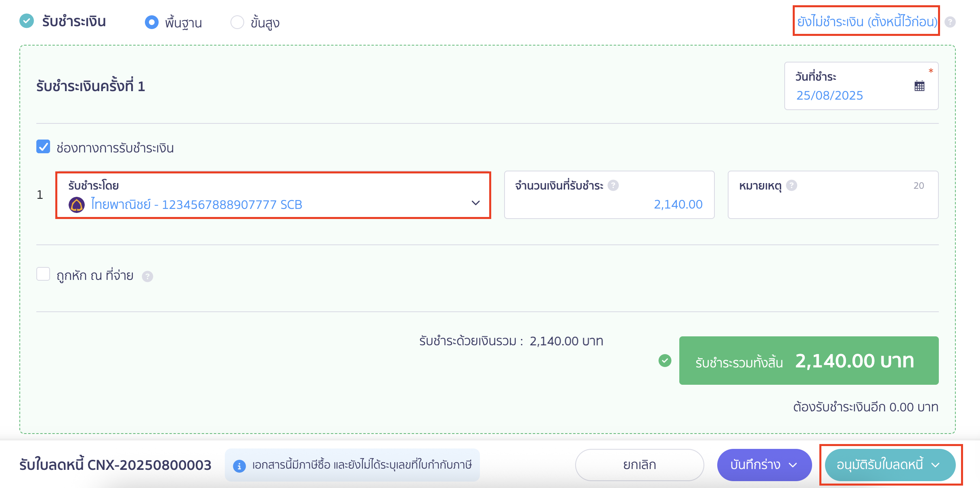Image resolution: width=980 pixels, height=488 pixels.
Task: Click green check icon beside รับชำระรวมทั้งสิ้น
Action: point(665,360)
